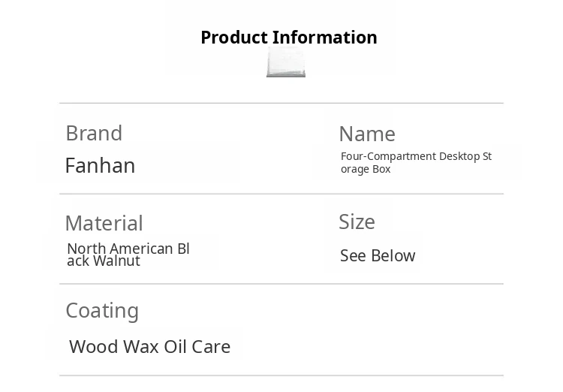Open the See Below size text
Image resolution: width=563 pixels, height=392 pixels.
[x=378, y=255]
